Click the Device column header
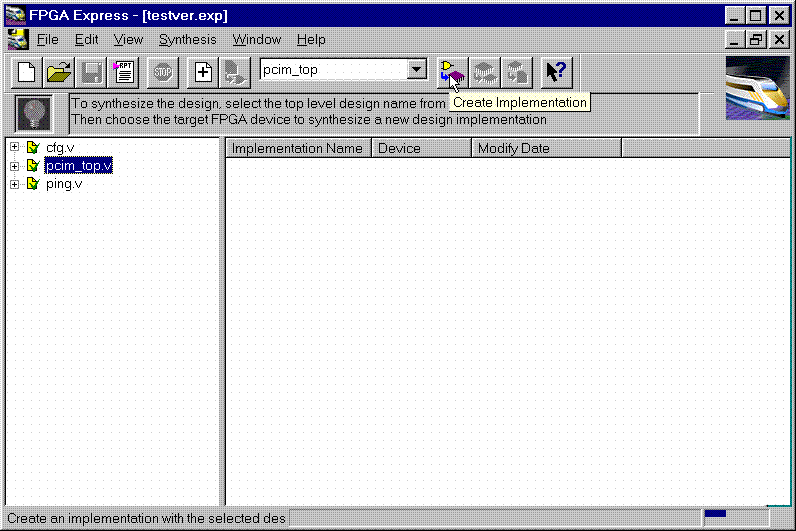The image size is (796, 531). tap(422, 148)
